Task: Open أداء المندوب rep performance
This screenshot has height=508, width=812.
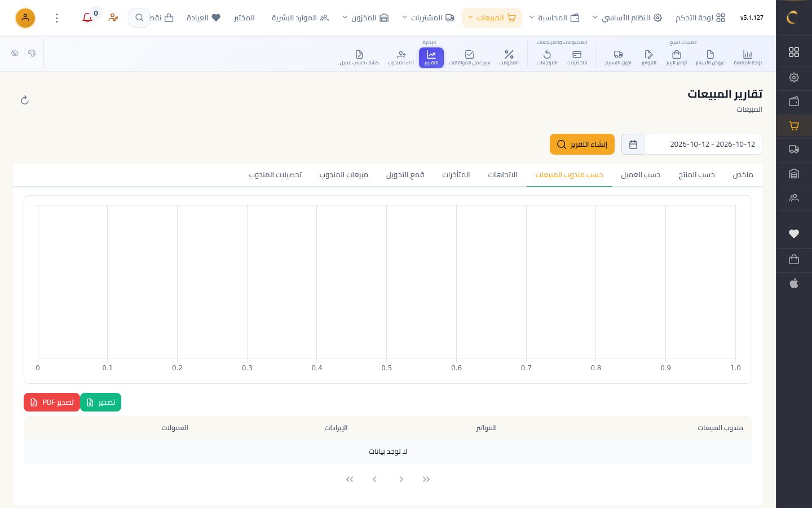Action: click(401, 58)
